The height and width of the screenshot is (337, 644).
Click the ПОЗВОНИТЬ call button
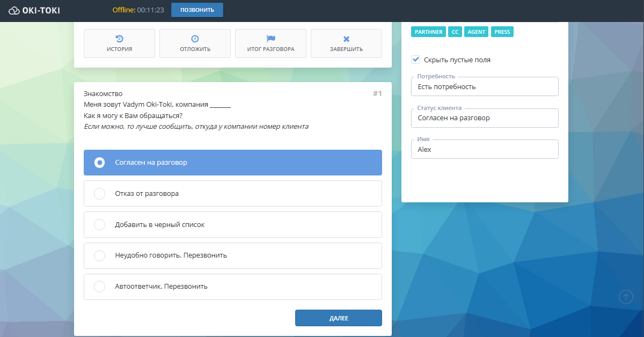[197, 10]
